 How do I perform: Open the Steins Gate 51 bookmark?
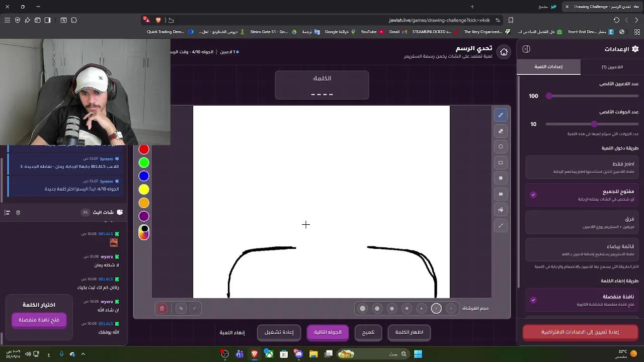[x=274, y=32]
